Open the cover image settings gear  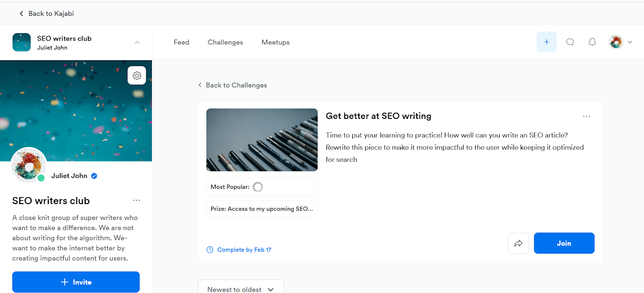[137, 76]
